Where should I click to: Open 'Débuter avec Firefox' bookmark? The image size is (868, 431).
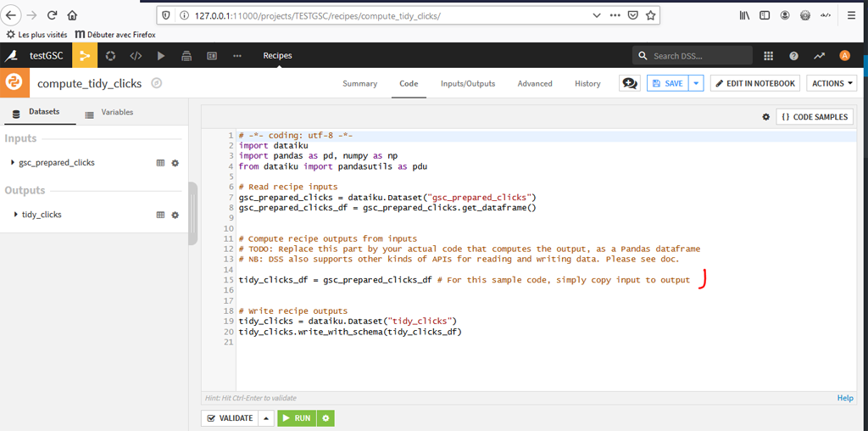click(x=115, y=34)
